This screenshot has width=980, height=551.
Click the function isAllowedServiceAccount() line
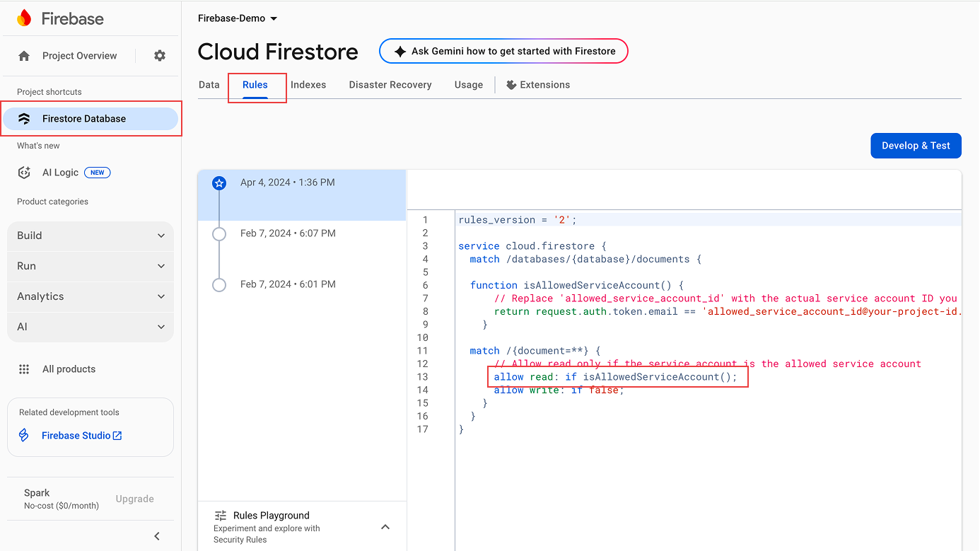[577, 285]
